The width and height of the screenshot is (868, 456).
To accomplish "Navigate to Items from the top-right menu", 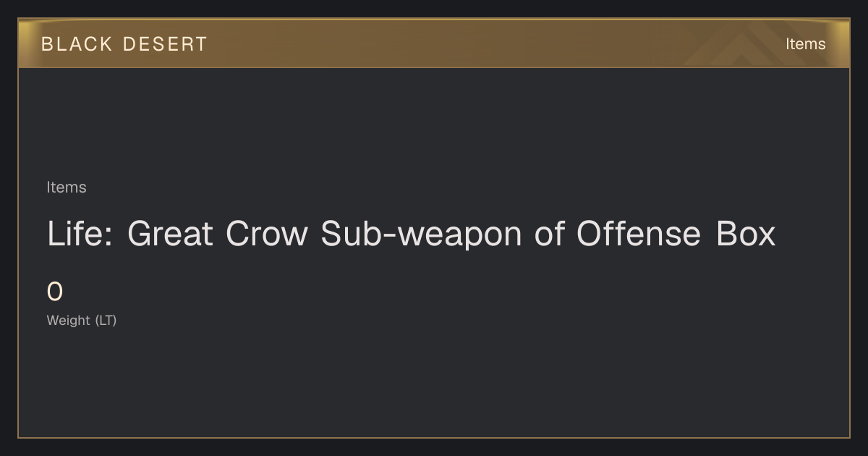I will (805, 44).
